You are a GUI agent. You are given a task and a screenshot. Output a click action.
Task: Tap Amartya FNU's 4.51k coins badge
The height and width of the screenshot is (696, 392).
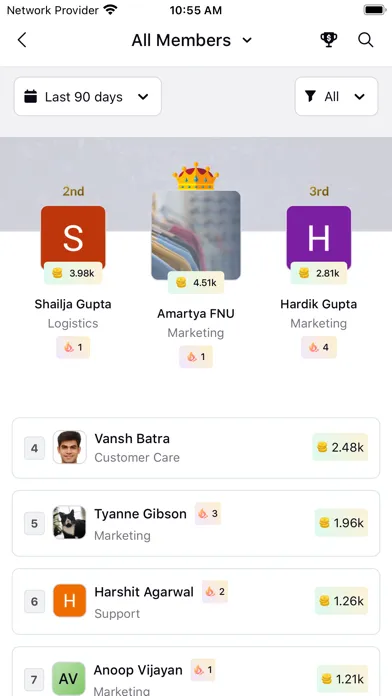pyautogui.click(x=196, y=283)
